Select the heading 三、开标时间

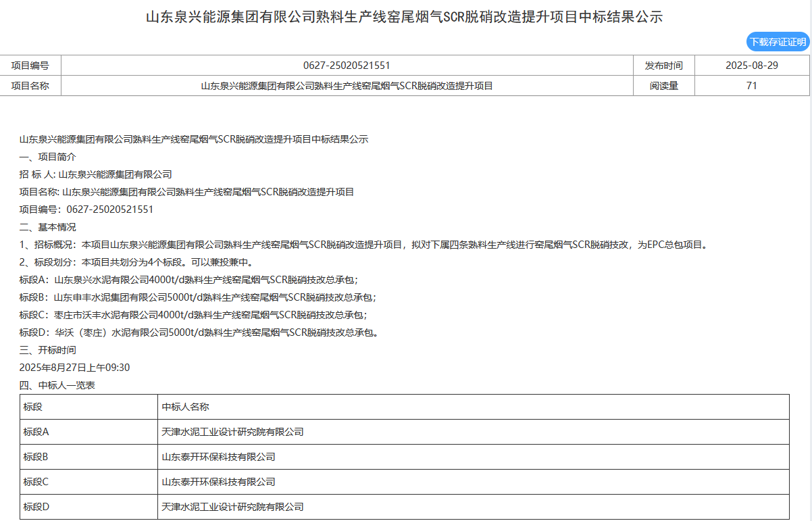(x=48, y=350)
